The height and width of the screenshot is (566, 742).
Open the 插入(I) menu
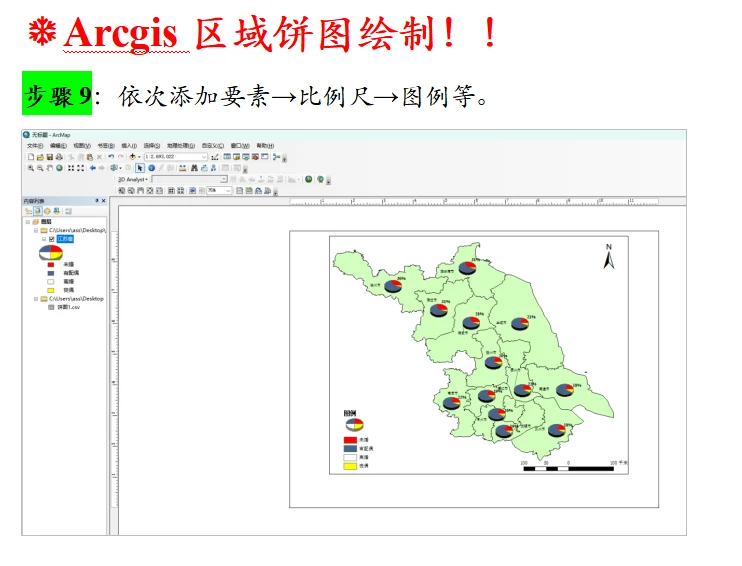129,146
